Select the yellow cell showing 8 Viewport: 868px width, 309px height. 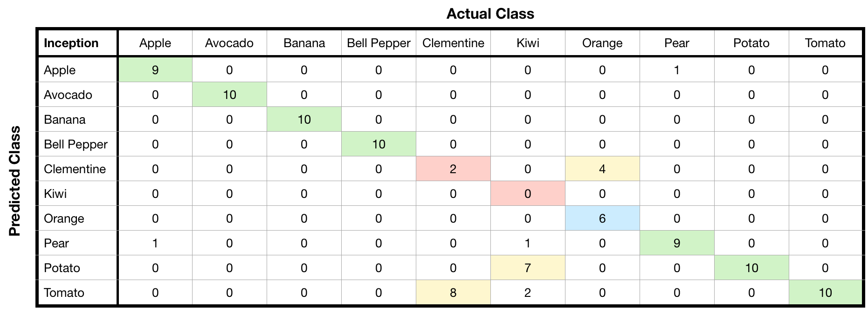[453, 293]
